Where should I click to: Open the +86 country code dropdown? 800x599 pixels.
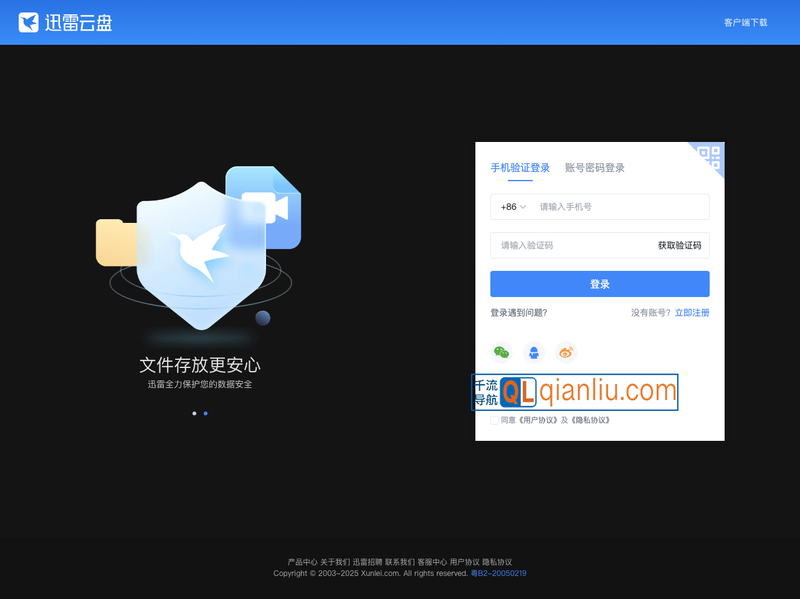point(508,207)
